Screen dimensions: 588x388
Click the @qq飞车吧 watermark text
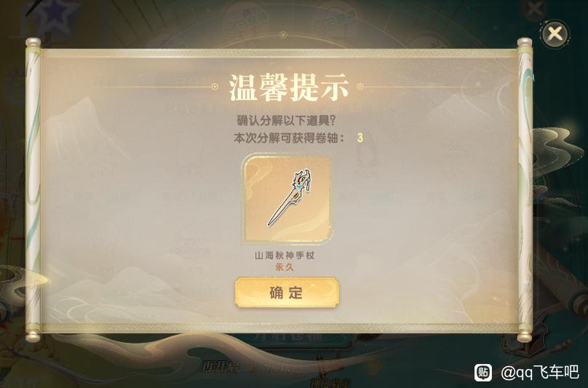tap(539, 372)
